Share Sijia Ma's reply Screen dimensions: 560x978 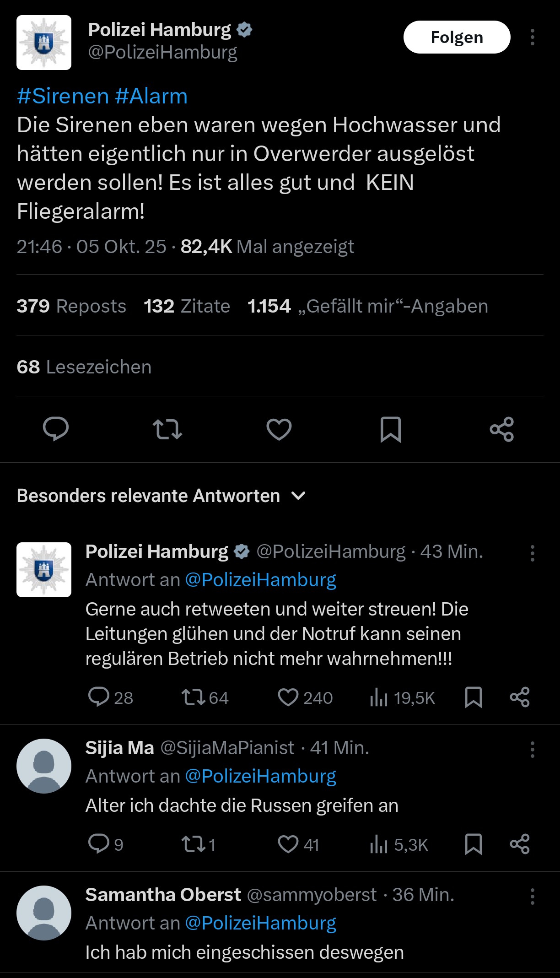(520, 844)
